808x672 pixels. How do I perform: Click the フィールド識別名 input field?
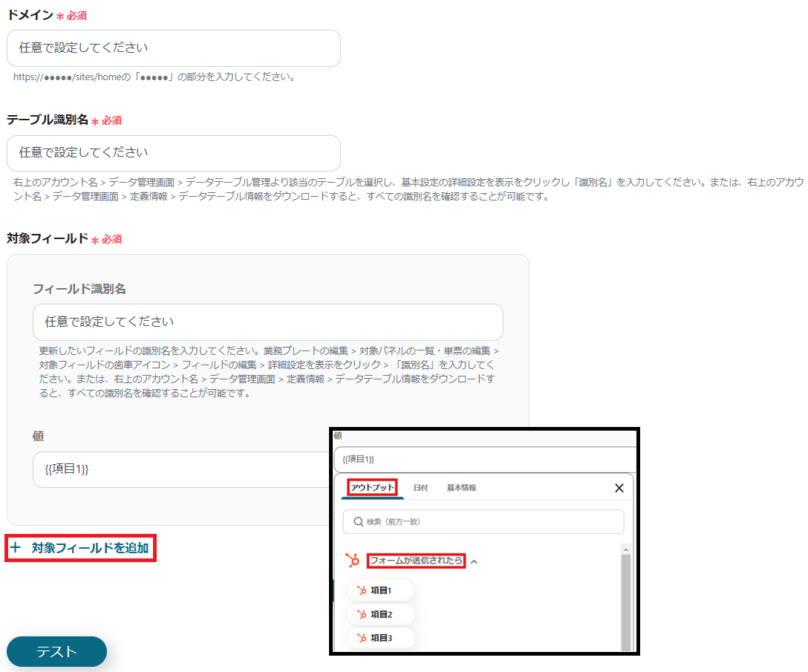click(x=268, y=322)
